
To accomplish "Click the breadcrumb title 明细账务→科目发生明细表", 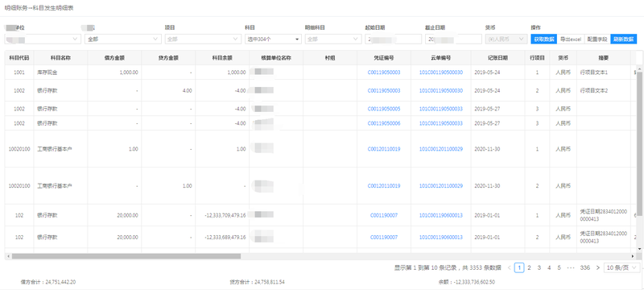I will pyautogui.click(x=39, y=8).
